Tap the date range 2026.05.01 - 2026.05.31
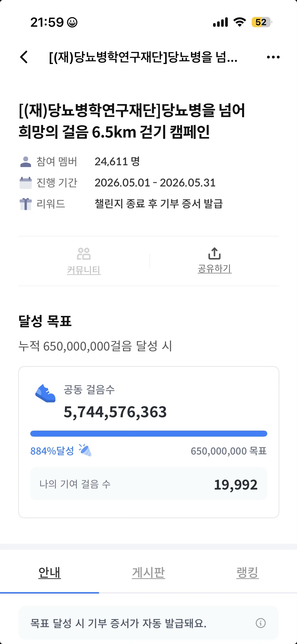297x644 pixels. 155,183
